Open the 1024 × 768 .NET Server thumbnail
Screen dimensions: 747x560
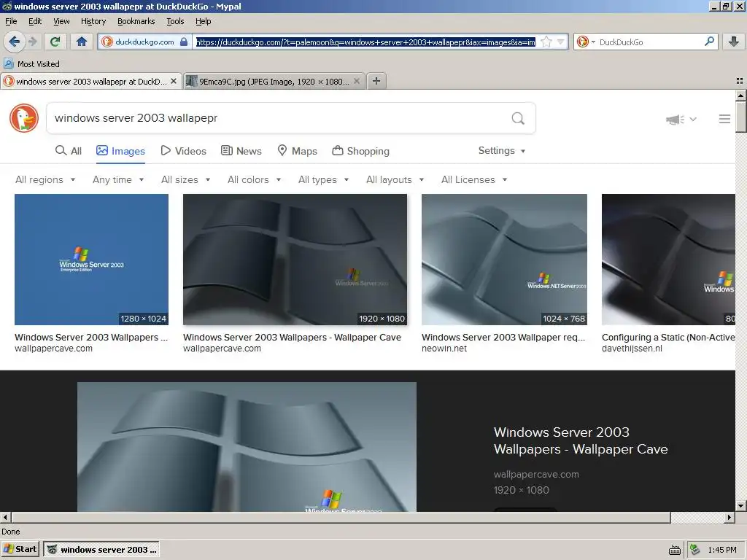504,260
